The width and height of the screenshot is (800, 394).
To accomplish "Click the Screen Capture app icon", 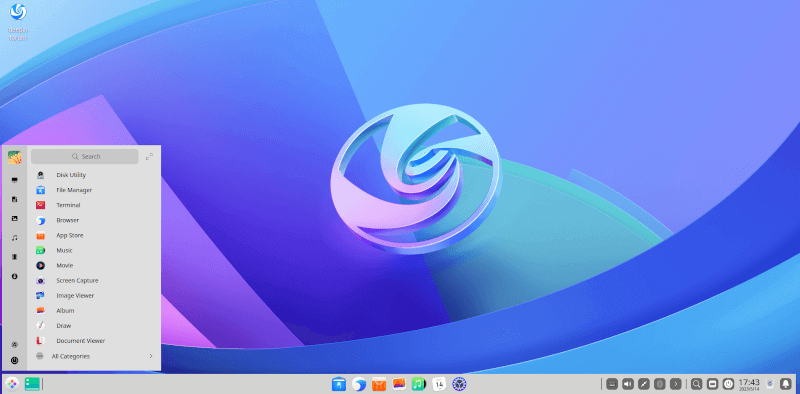I will (40, 281).
